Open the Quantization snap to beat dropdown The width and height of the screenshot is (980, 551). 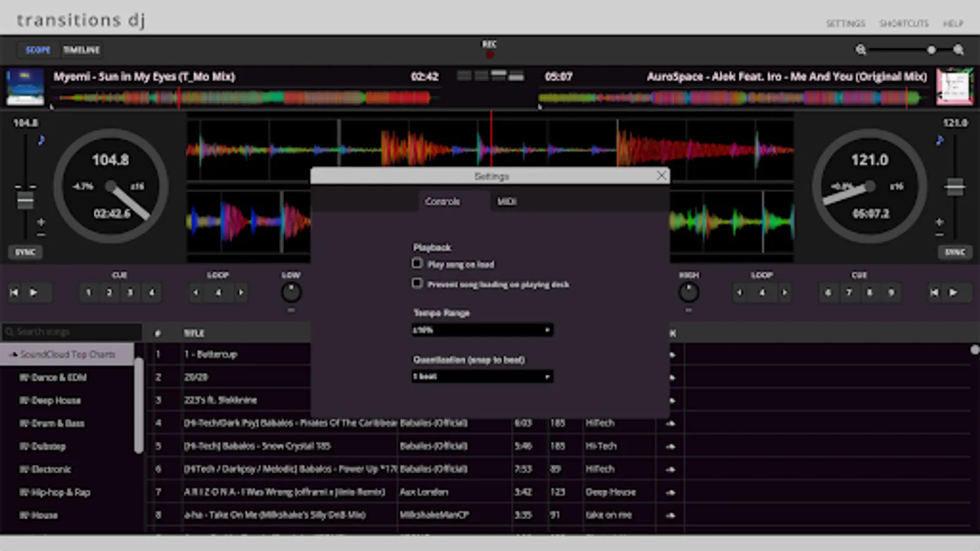(482, 377)
